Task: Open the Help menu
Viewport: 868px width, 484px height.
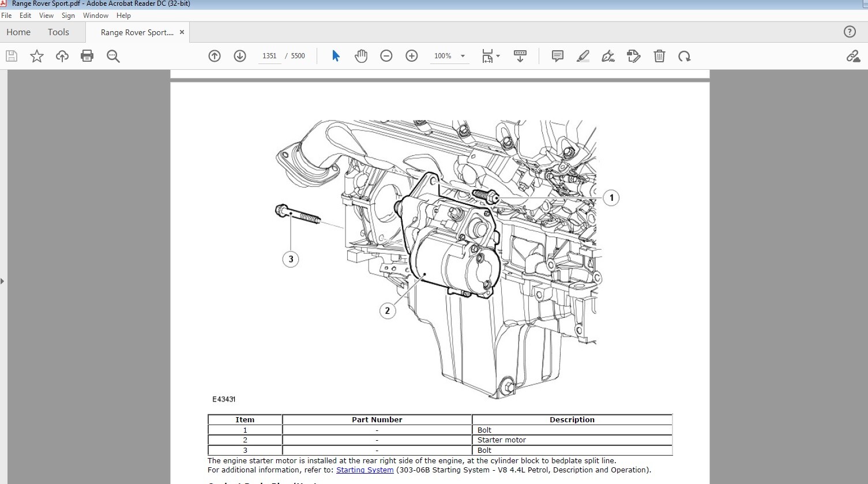Action: pos(123,16)
